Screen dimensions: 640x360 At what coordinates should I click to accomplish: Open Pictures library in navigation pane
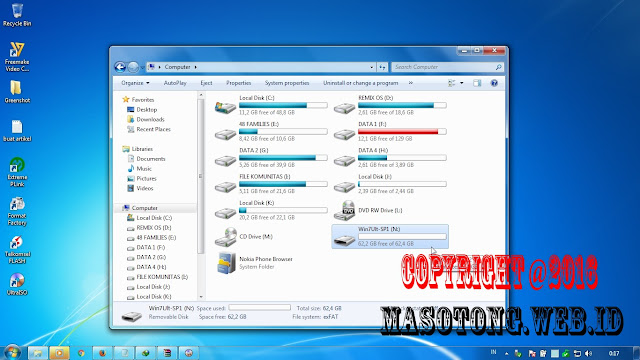pyautogui.click(x=146, y=178)
